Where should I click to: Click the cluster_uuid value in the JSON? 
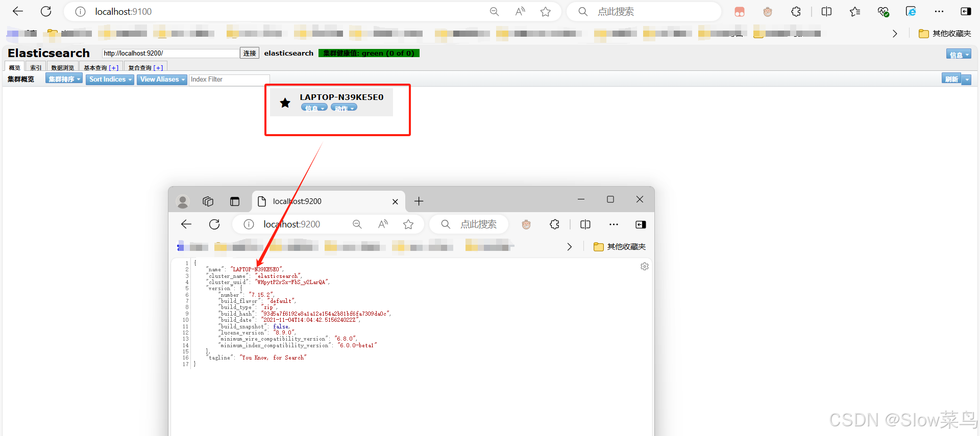292,282
